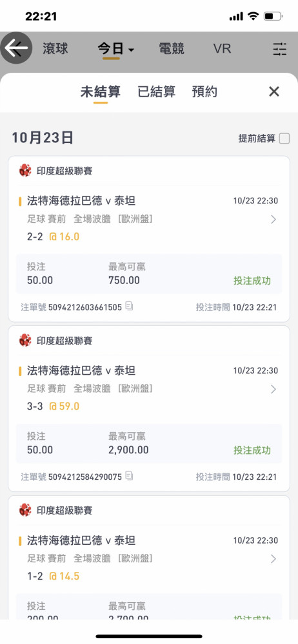
Task: Tap the back arrow icon
Action: tap(16, 48)
